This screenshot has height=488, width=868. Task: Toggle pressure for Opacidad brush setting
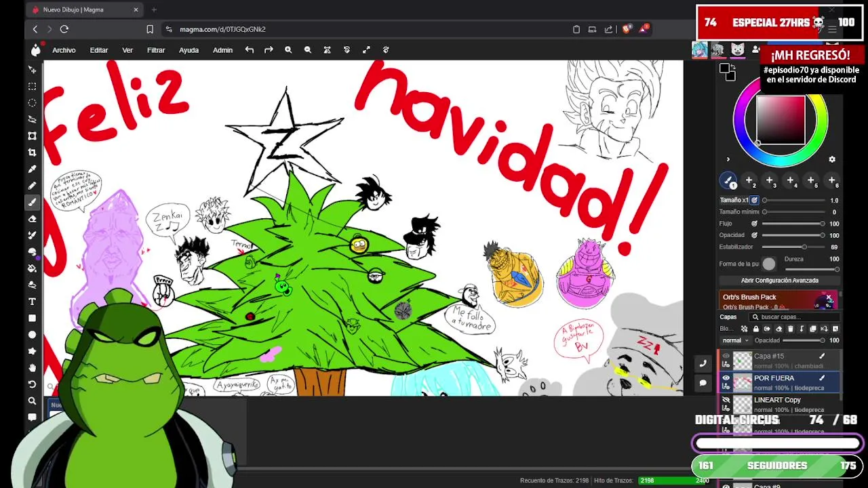tap(754, 235)
